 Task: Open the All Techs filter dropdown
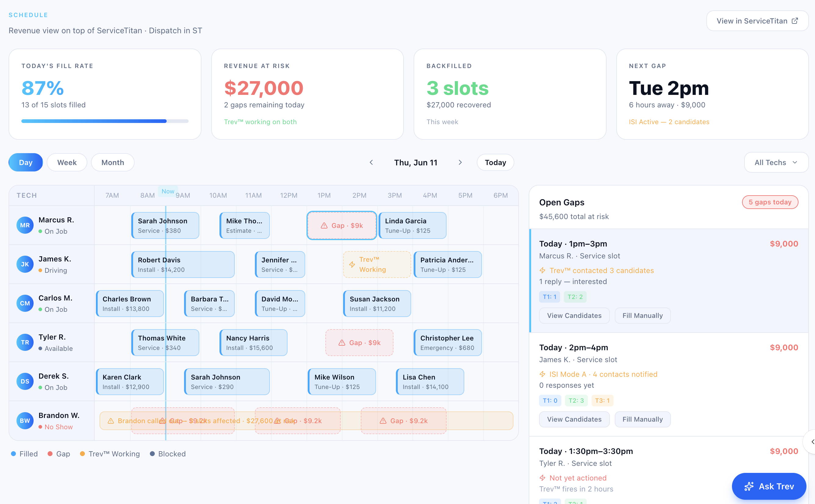point(776,162)
